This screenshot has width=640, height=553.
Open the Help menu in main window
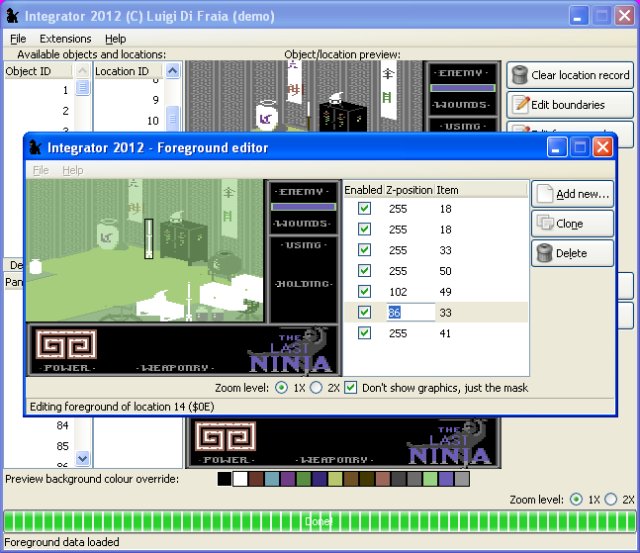point(116,39)
